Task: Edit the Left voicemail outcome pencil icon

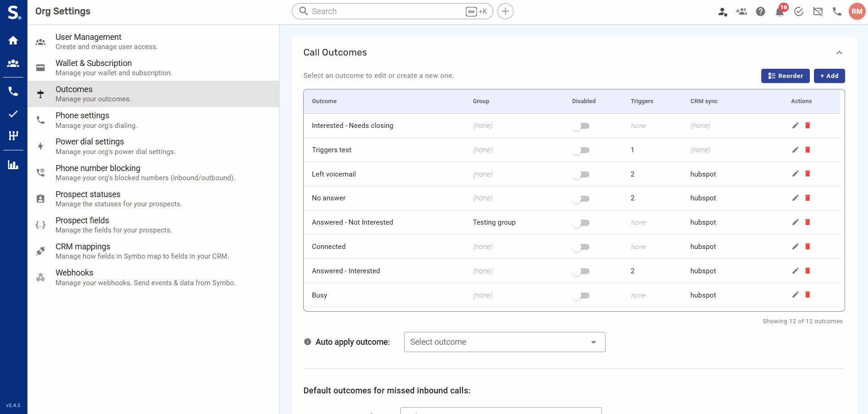Action: [x=795, y=174]
